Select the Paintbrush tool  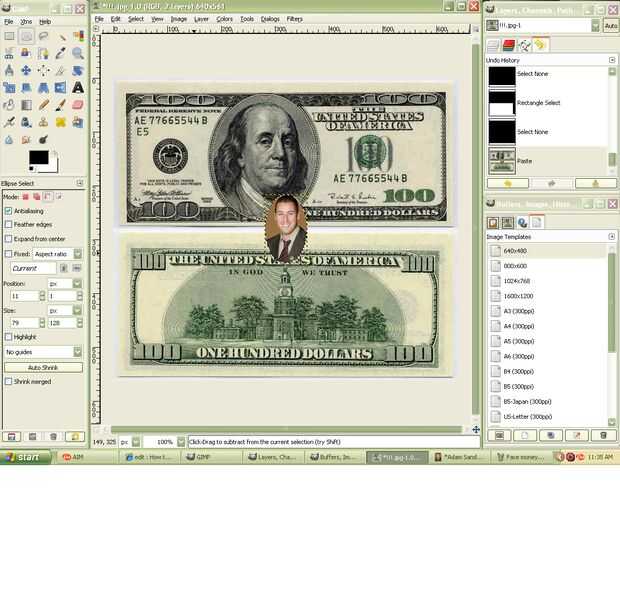61,105
